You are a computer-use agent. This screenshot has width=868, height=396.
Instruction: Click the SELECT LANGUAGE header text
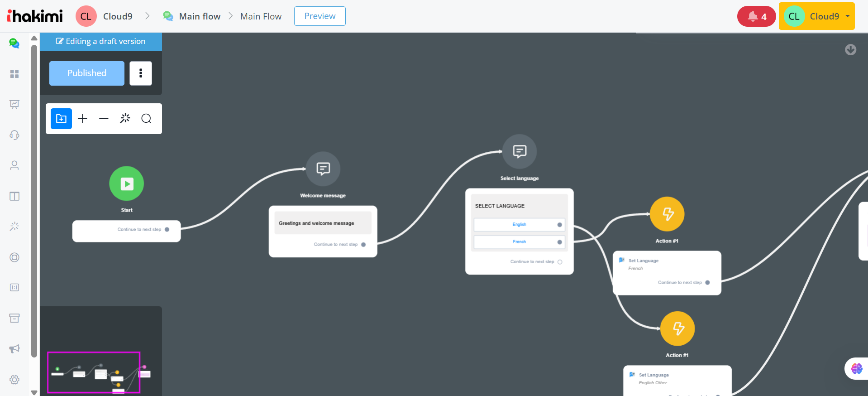(x=500, y=206)
